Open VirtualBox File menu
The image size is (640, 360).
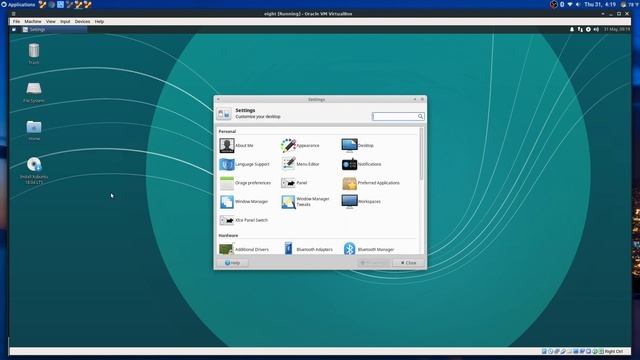[x=16, y=21]
